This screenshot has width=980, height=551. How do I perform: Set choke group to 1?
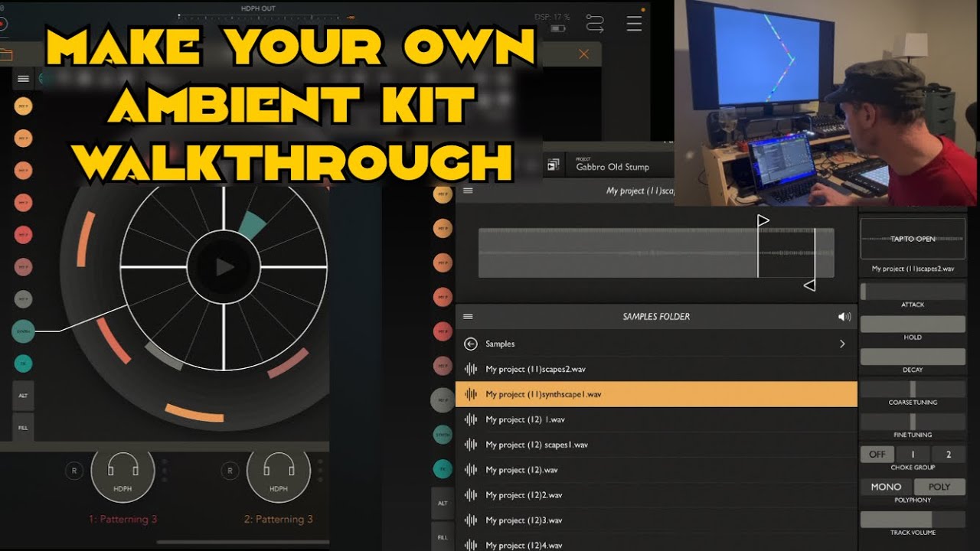pos(913,454)
